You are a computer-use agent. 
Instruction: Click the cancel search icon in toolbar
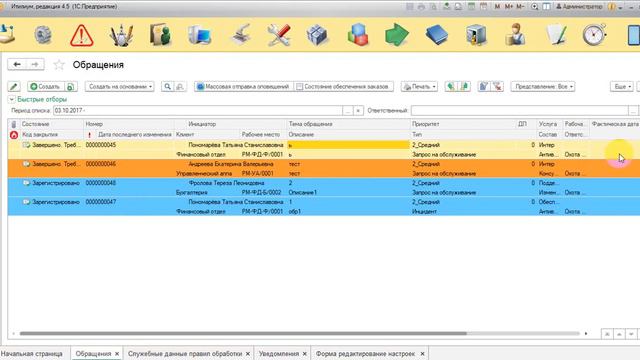pyautogui.click(x=180, y=87)
